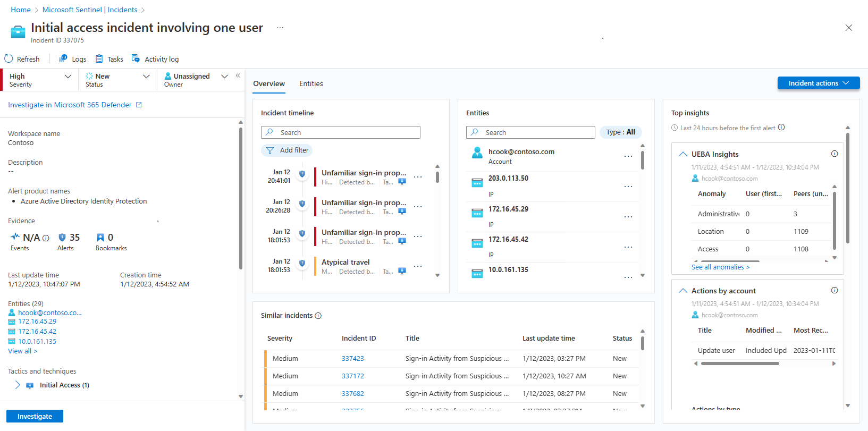The image size is (868, 431).
Task: Click info icon next to UEBA Insights
Action: point(835,154)
